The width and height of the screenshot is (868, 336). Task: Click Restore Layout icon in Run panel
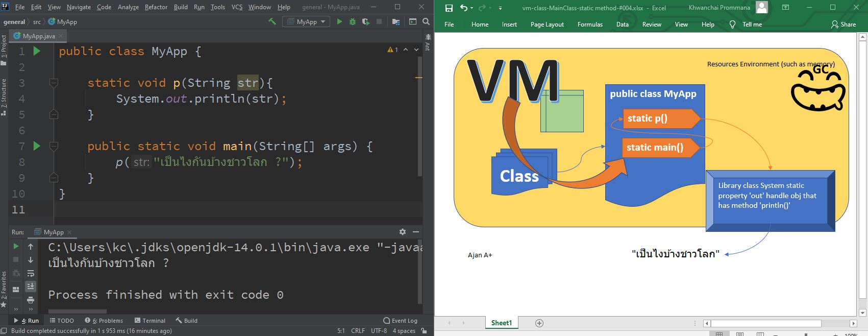coord(16,289)
